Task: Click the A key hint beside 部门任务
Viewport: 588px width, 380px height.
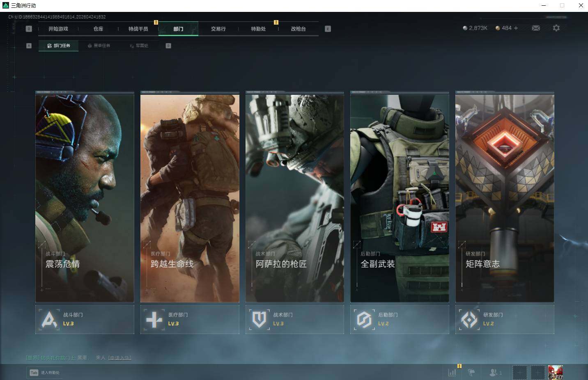Action: click(x=29, y=46)
